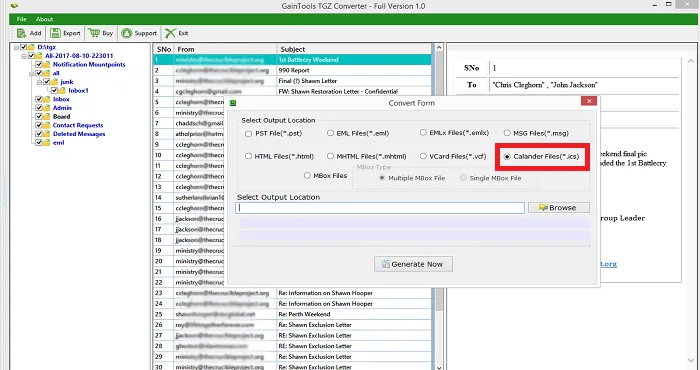Open the Support toolbar icon
The image size is (700, 370).
pyautogui.click(x=127, y=33)
